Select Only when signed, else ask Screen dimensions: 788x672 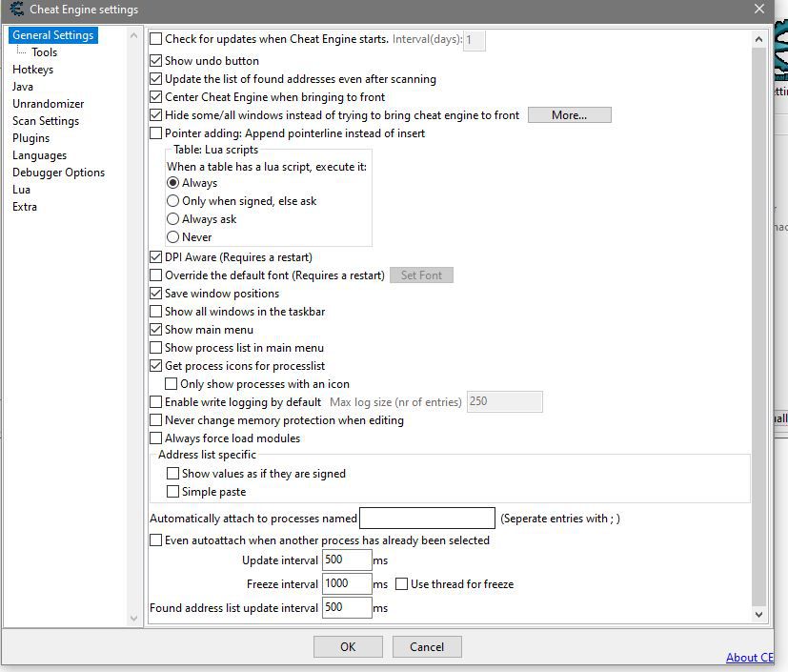(x=172, y=201)
